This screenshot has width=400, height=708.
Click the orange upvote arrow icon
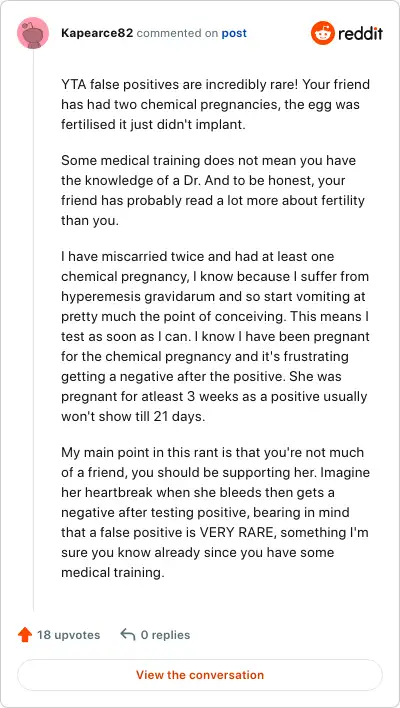[25, 635]
